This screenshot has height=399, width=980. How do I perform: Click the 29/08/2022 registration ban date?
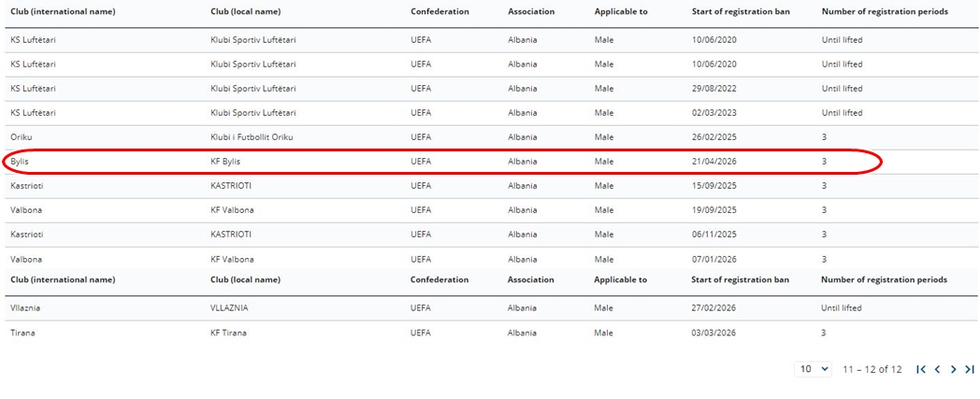coord(714,89)
